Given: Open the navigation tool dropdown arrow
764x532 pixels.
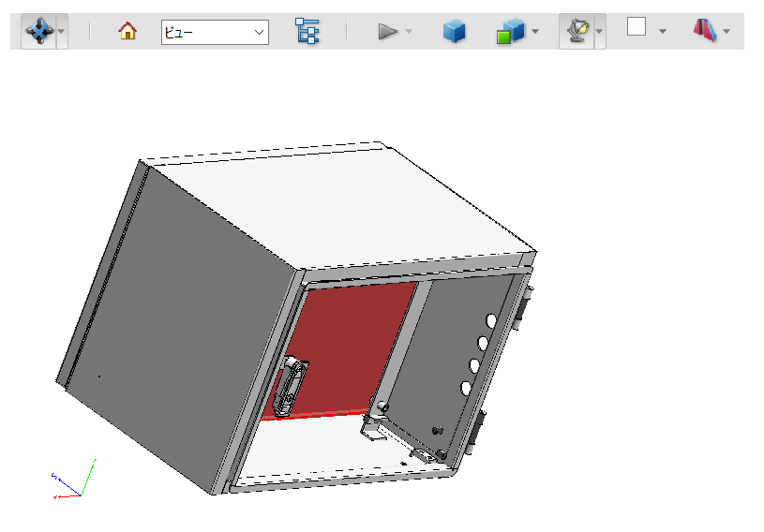Looking at the screenshot, I should click(x=62, y=32).
